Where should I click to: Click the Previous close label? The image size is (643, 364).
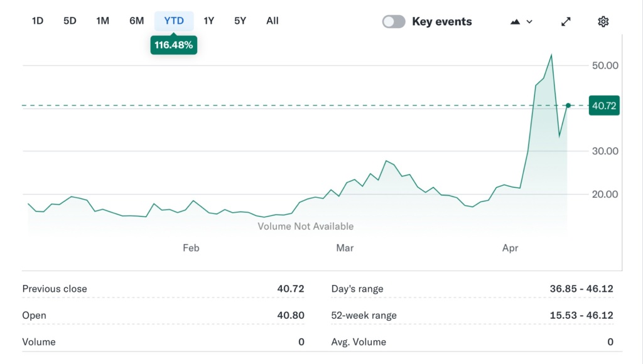pyautogui.click(x=55, y=289)
